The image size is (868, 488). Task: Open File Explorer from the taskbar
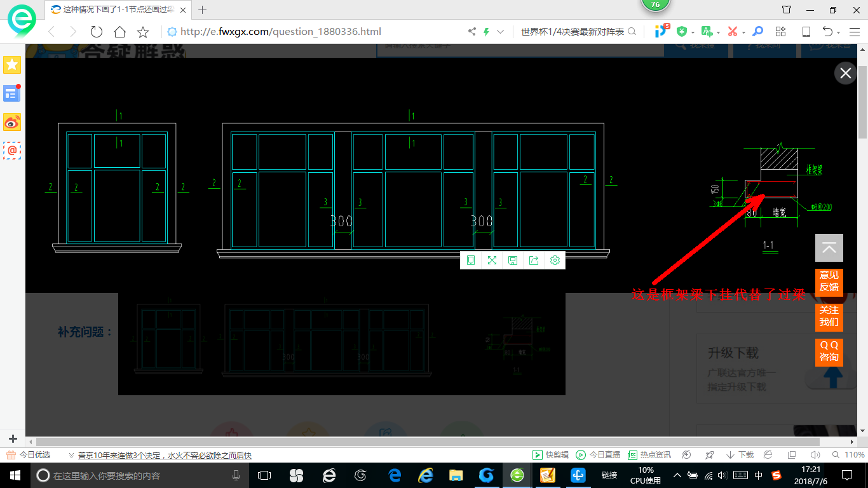tap(456, 475)
